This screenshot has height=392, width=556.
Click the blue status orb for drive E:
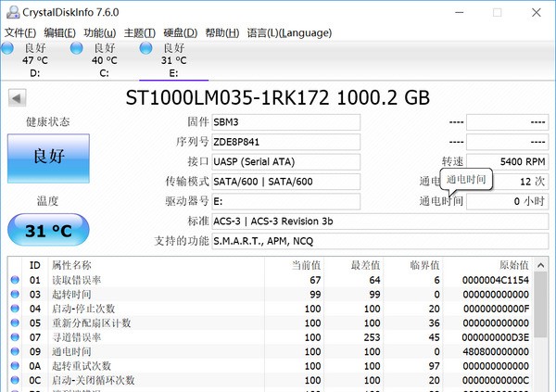click(145, 48)
